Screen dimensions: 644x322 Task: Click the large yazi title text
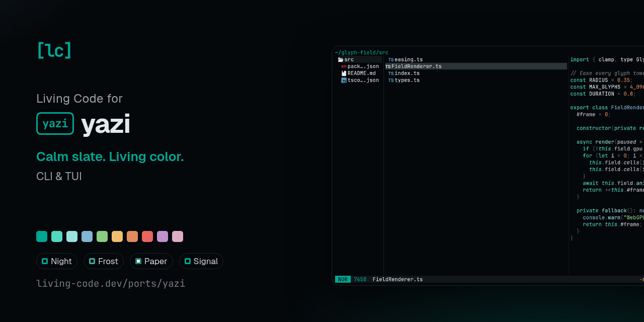tap(106, 124)
